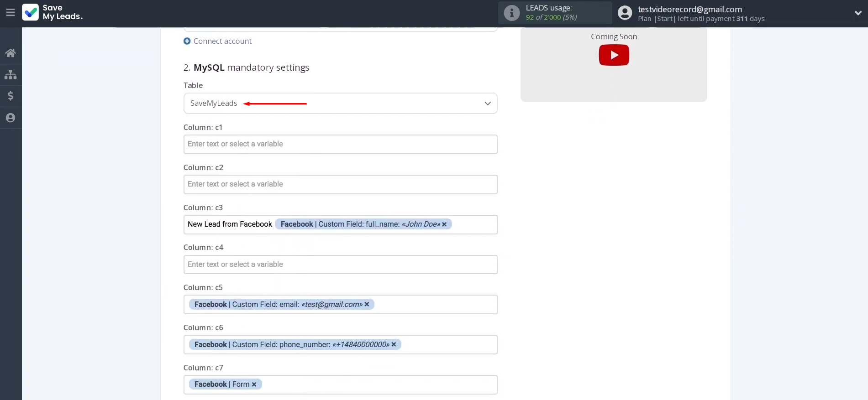Image resolution: width=868 pixels, height=400 pixels.
Task: Click the Connect account link
Action: tap(222, 41)
